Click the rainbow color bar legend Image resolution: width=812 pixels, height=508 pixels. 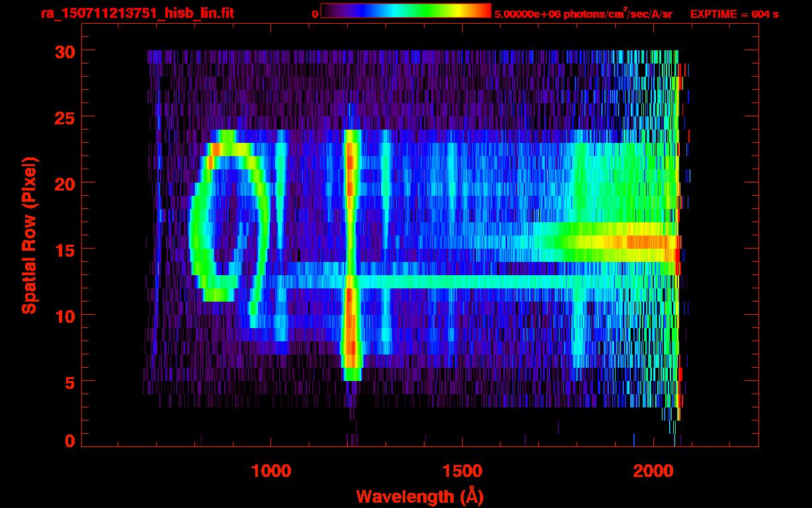(406, 11)
